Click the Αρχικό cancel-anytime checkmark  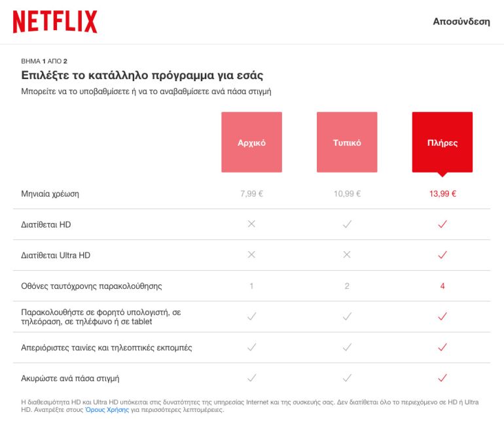tap(251, 378)
